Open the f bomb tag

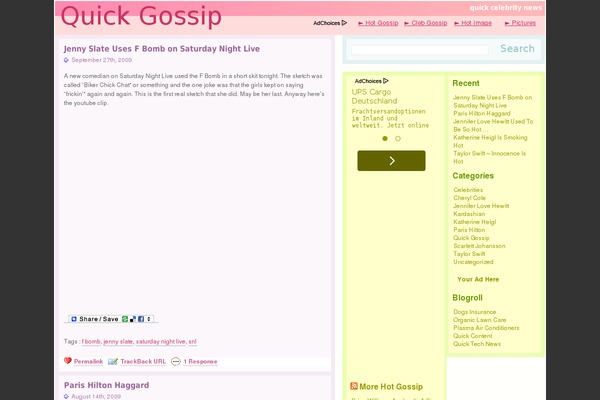point(91,341)
